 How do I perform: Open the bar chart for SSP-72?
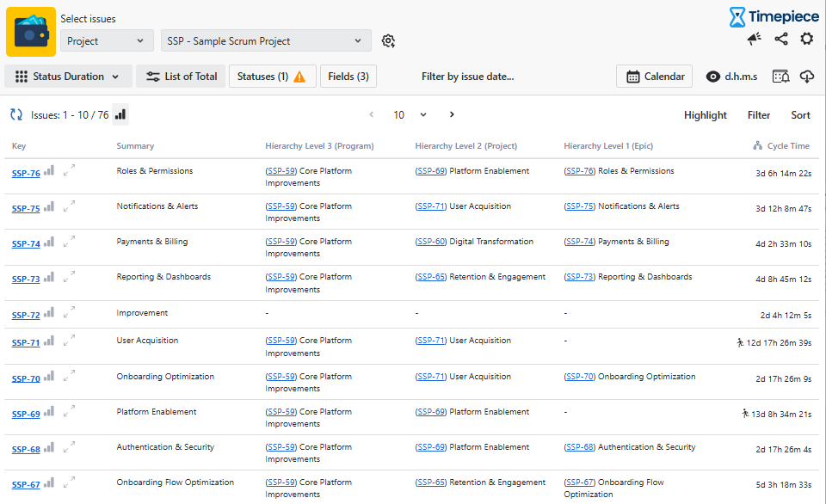[49, 313]
